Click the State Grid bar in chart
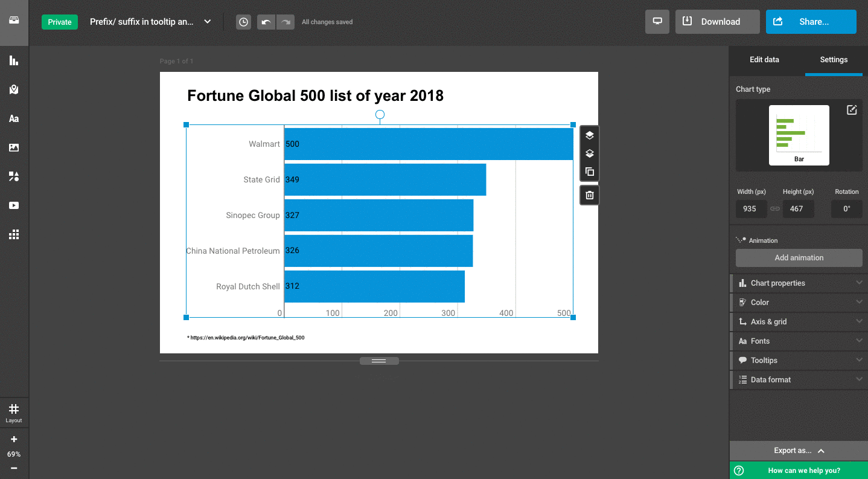Image resolution: width=868 pixels, height=479 pixels. pyautogui.click(x=385, y=179)
